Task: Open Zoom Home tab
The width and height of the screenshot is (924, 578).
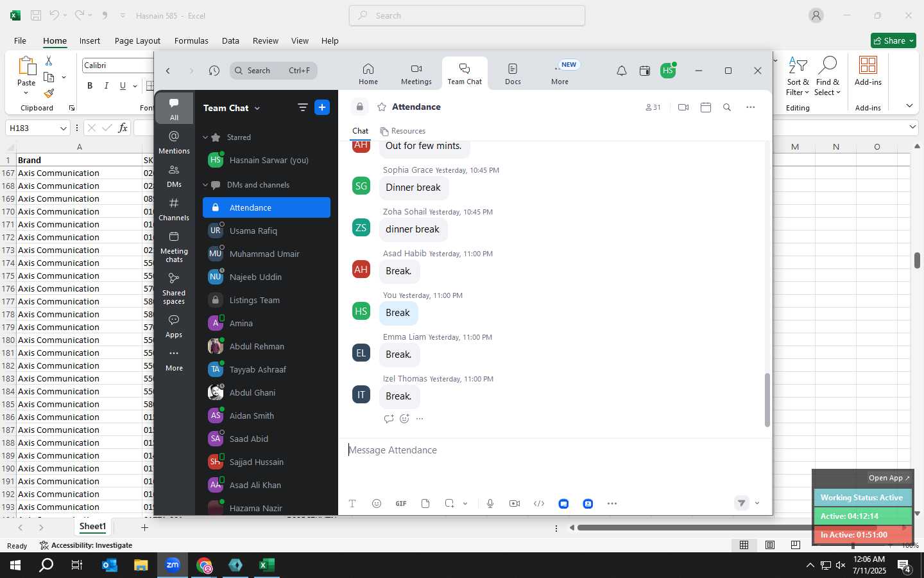Action: 368,73
